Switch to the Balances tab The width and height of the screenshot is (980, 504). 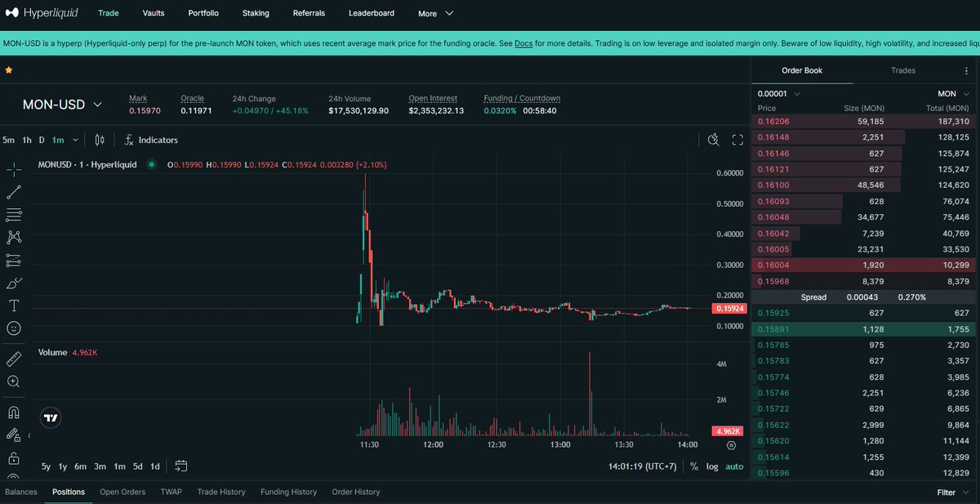21,492
